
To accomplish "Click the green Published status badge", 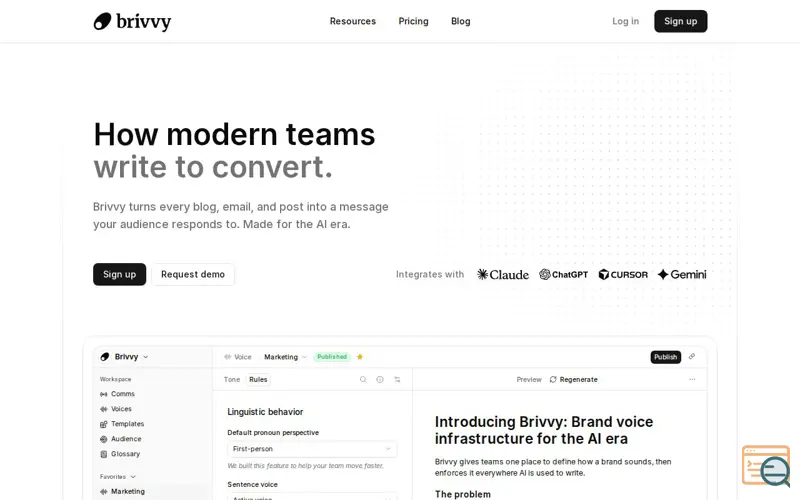I will pos(332,357).
